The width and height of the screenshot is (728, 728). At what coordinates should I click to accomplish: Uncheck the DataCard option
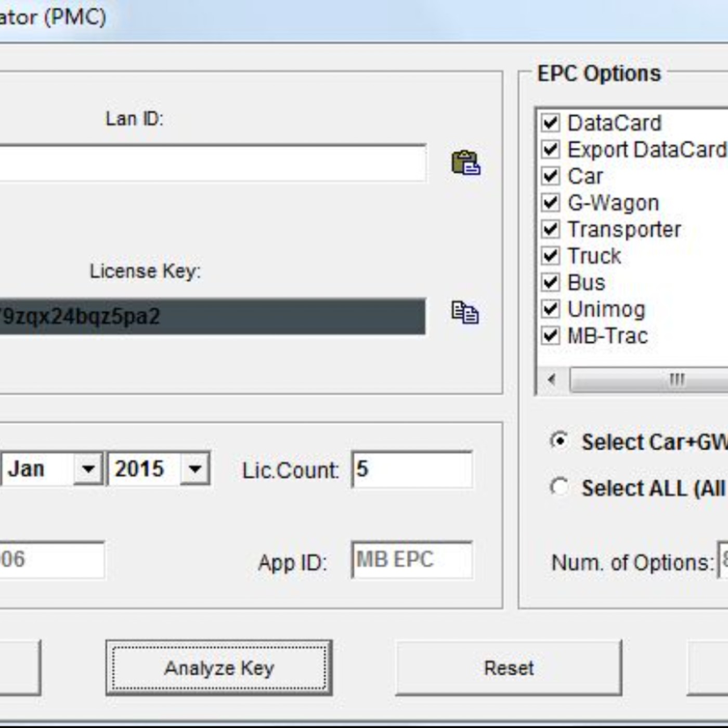[x=550, y=123]
